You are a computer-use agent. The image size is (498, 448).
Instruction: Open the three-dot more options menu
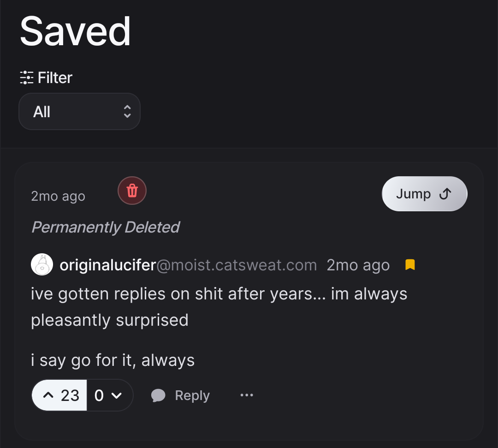pyautogui.click(x=247, y=395)
